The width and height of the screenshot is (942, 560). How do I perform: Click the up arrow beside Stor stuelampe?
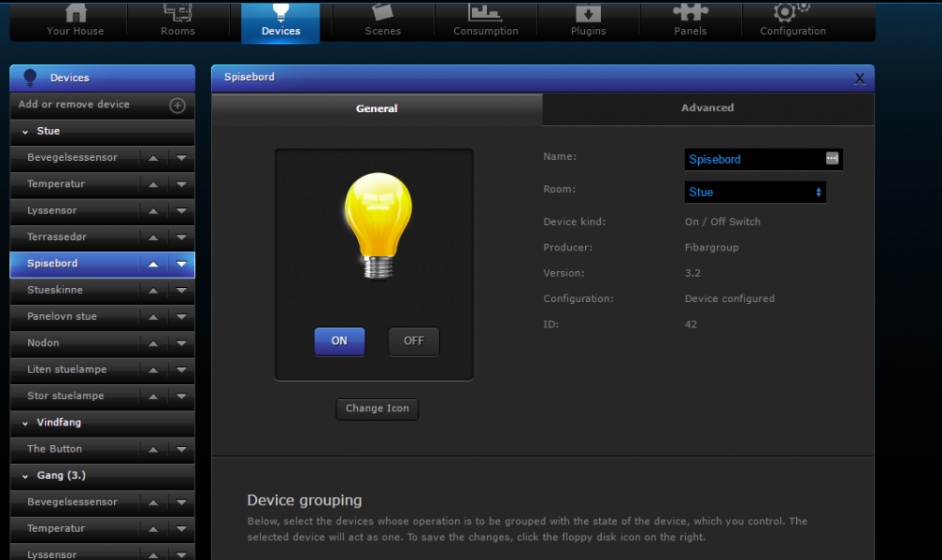coord(154,396)
